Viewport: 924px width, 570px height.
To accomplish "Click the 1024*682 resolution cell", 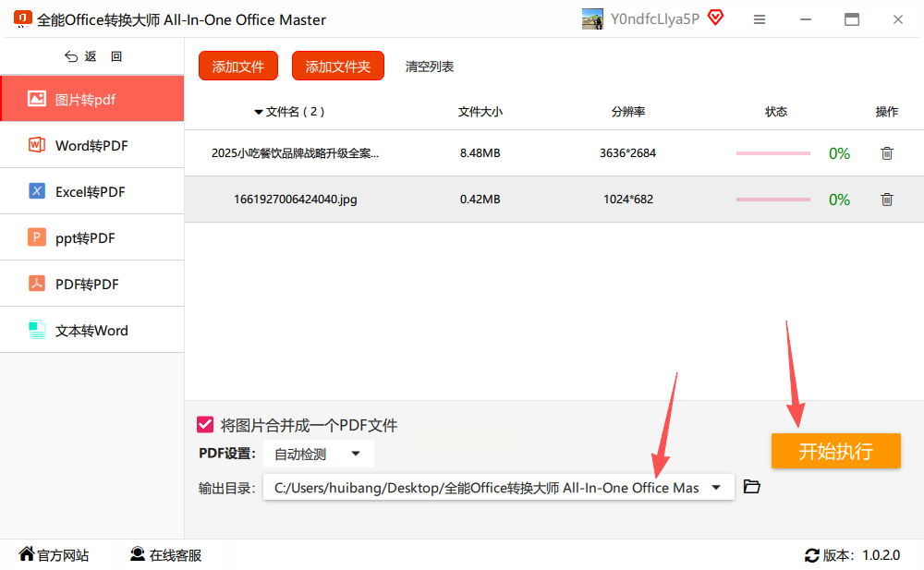I will (628, 200).
